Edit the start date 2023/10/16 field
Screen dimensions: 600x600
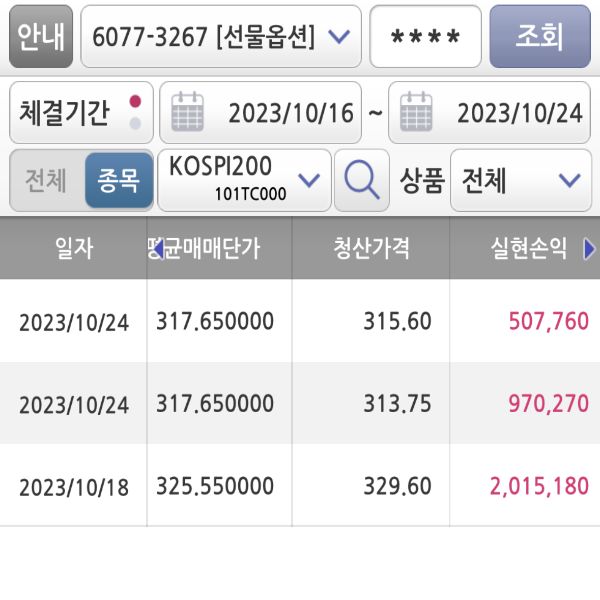291,112
